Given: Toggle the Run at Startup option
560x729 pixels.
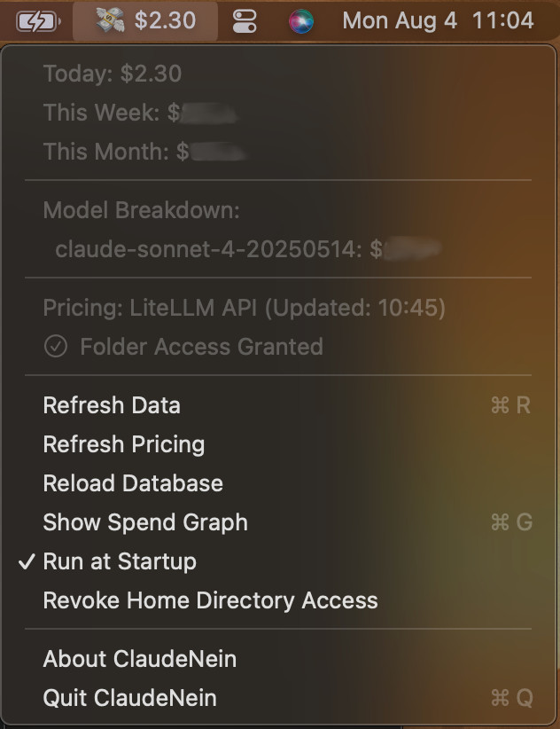Looking at the screenshot, I should point(120,561).
